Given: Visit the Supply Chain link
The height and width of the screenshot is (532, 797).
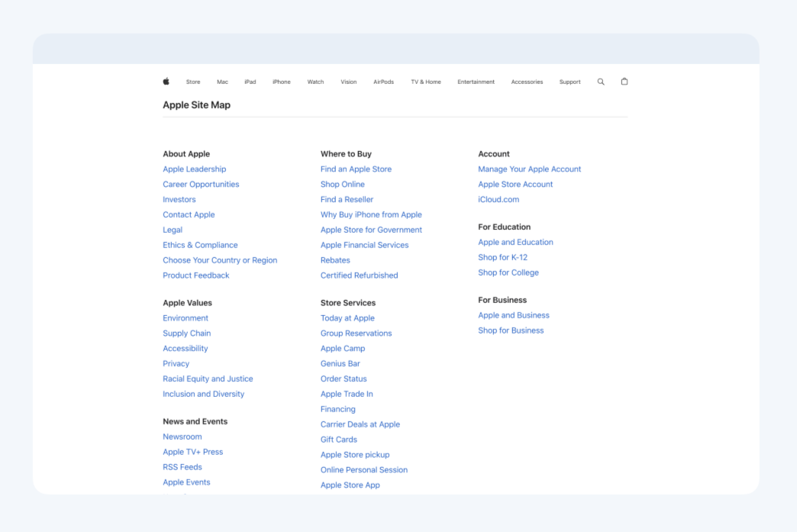Looking at the screenshot, I should coord(186,334).
